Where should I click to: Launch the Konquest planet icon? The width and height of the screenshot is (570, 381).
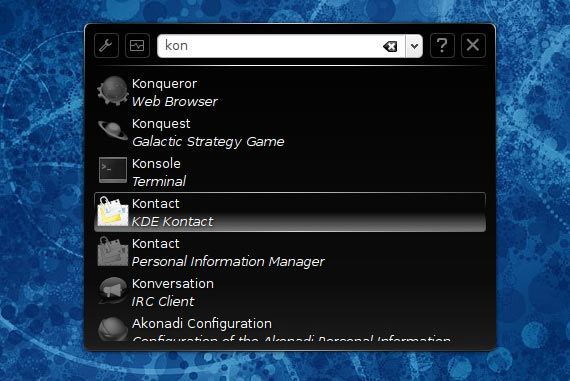coord(113,131)
